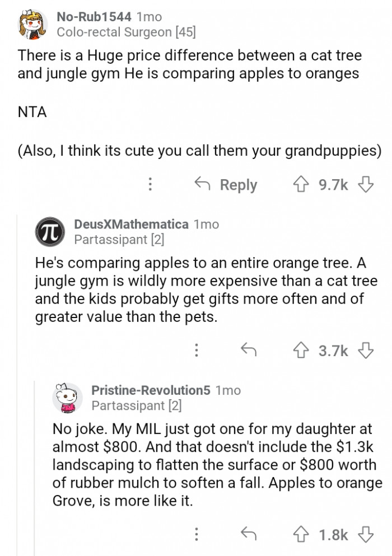Click reply arrow on DeusXMathematica's comment

pyautogui.click(x=248, y=351)
